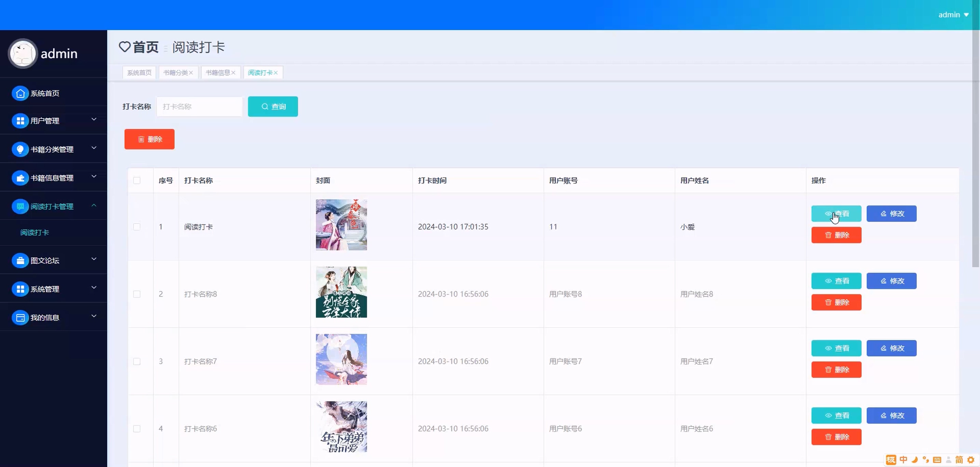Click the cover thumbnail for row 打卡名称7
980x467 pixels.
pos(341,359)
